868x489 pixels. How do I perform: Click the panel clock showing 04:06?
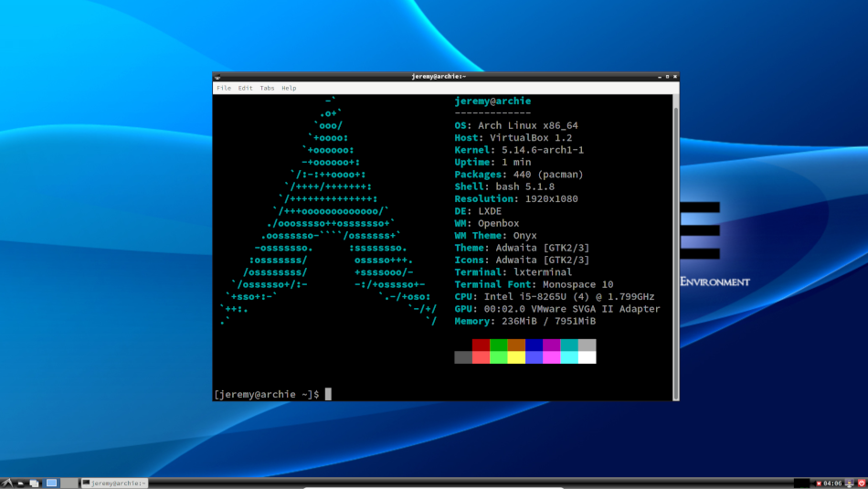tap(832, 484)
